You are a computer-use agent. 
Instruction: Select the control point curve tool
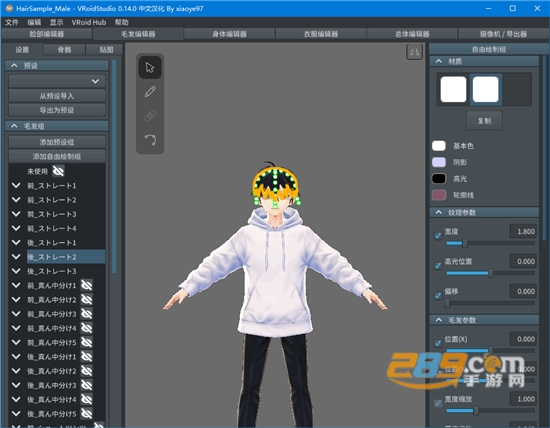tap(150, 140)
